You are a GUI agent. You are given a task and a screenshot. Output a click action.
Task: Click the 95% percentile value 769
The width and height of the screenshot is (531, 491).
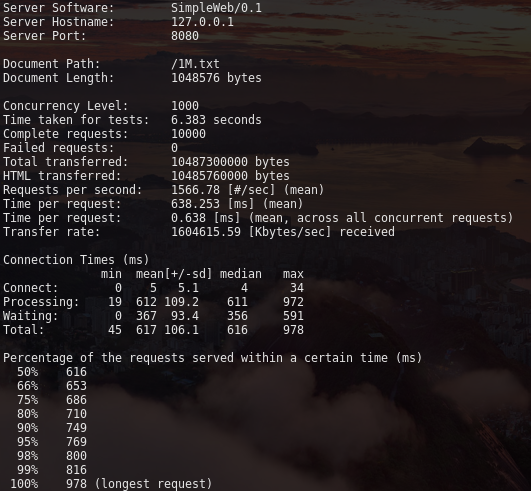[77, 442]
